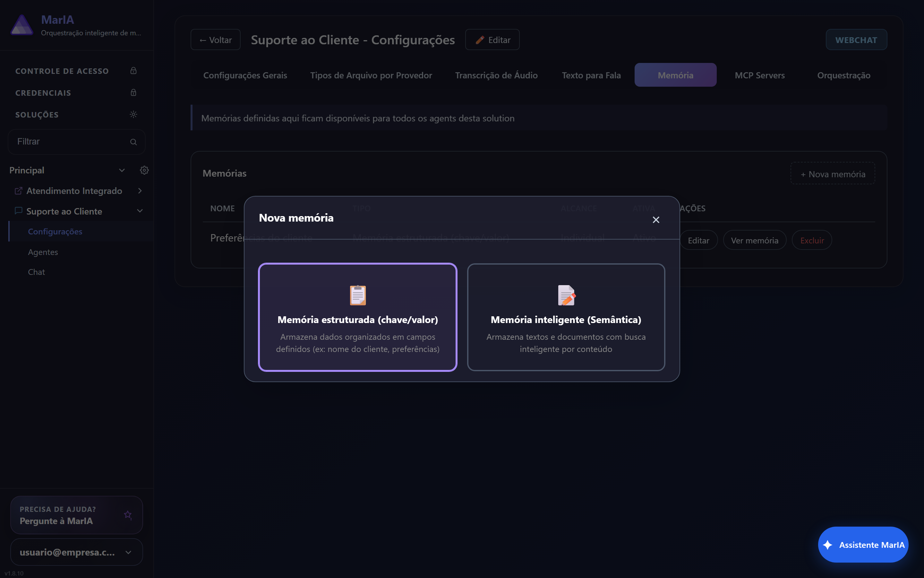Viewport: 924px width, 578px height.
Task: Click the Credenciais lock icon
Action: [x=133, y=92]
